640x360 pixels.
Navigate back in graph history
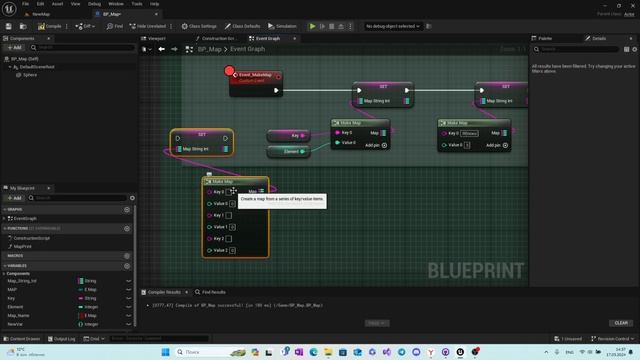pos(162,49)
